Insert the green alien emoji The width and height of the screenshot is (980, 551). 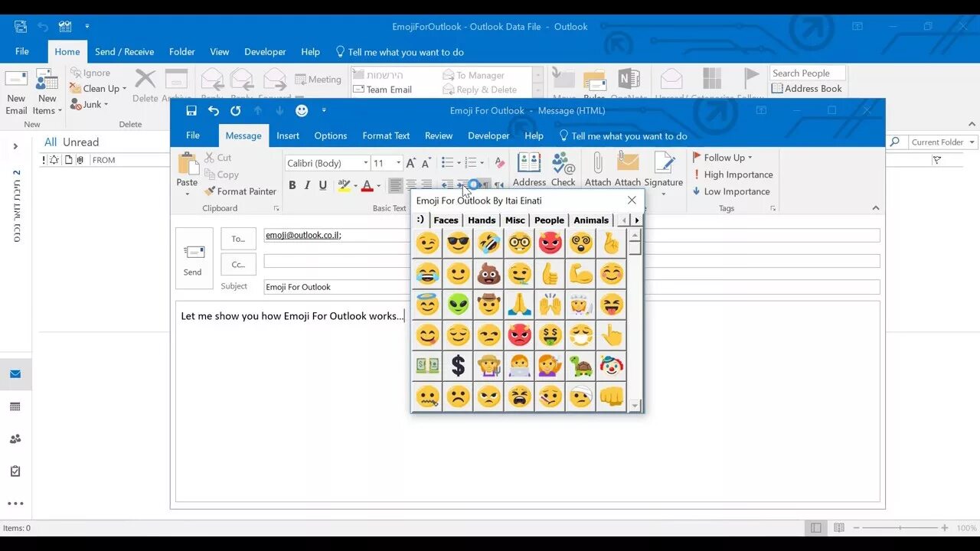pyautogui.click(x=458, y=305)
